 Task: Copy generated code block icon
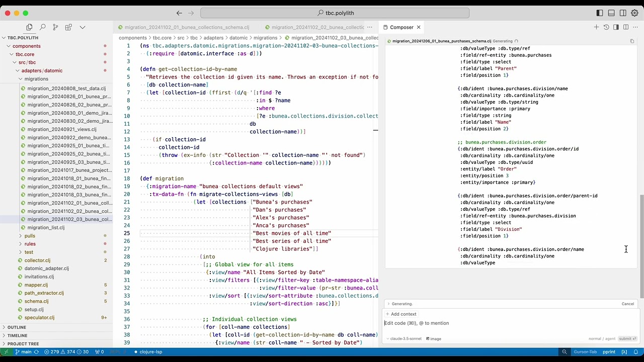(632, 41)
